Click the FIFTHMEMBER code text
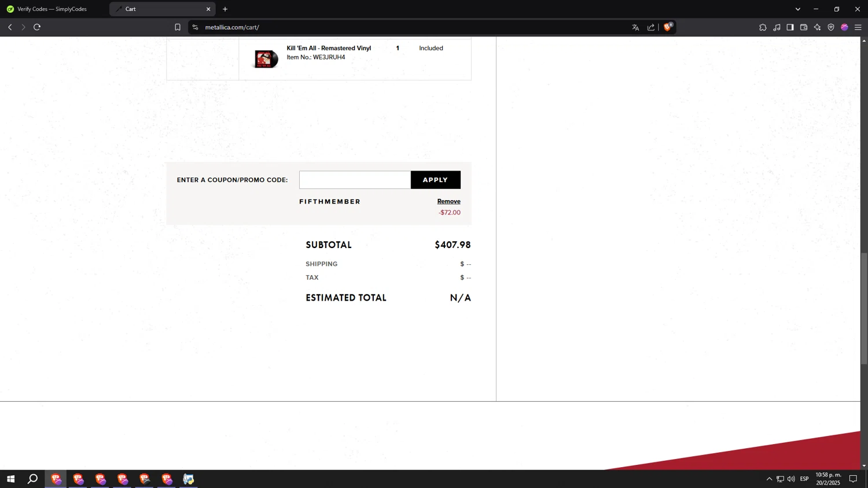868x488 pixels. click(x=330, y=202)
